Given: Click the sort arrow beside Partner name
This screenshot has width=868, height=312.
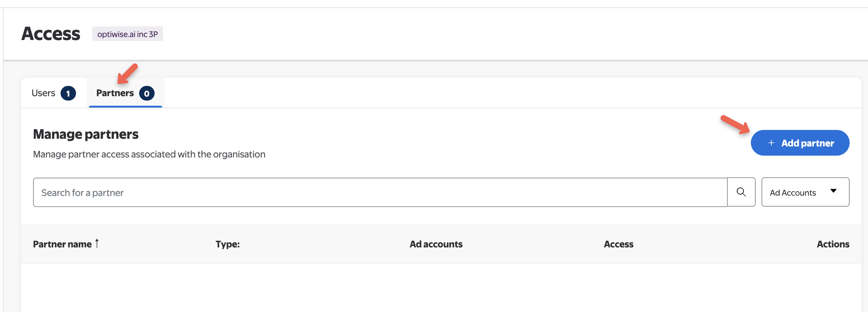Looking at the screenshot, I should 97,243.
